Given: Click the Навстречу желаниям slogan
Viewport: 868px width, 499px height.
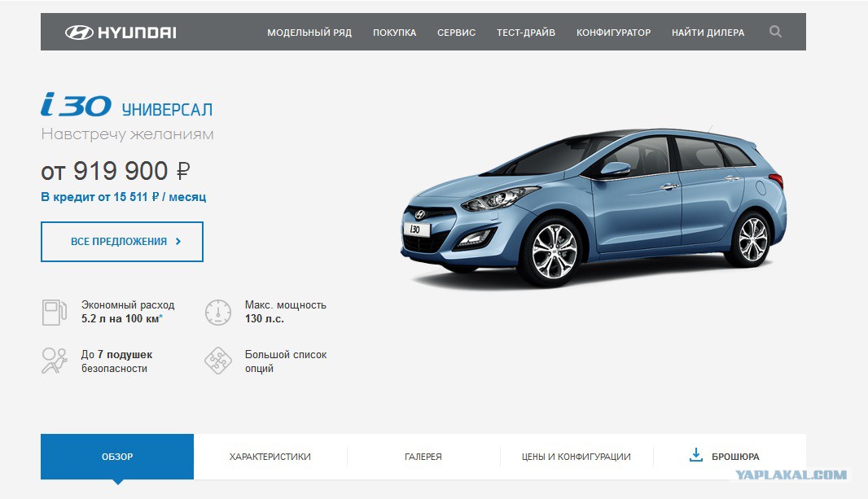Looking at the screenshot, I should coord(127,134).
